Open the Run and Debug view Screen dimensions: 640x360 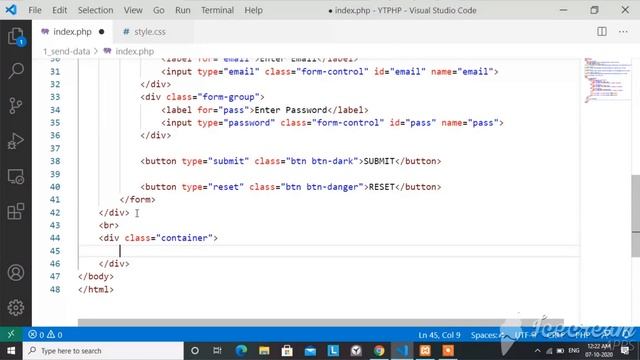click(x=16, y=141)
